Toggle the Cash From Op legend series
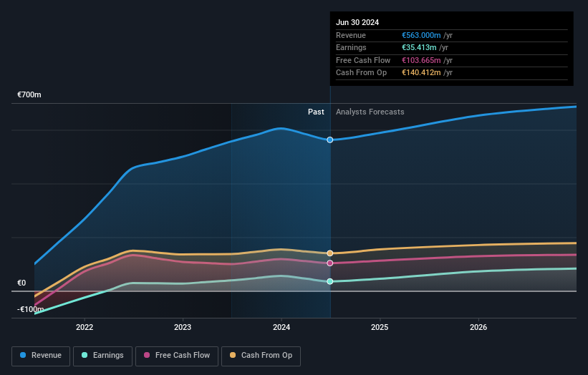Screen dimensions: 588x375 tap(261, 356)
